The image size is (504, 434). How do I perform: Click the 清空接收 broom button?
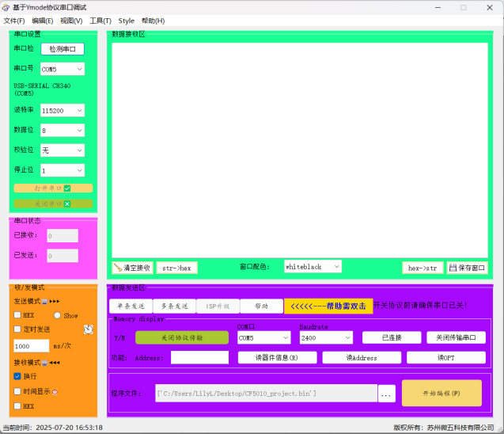131,268
